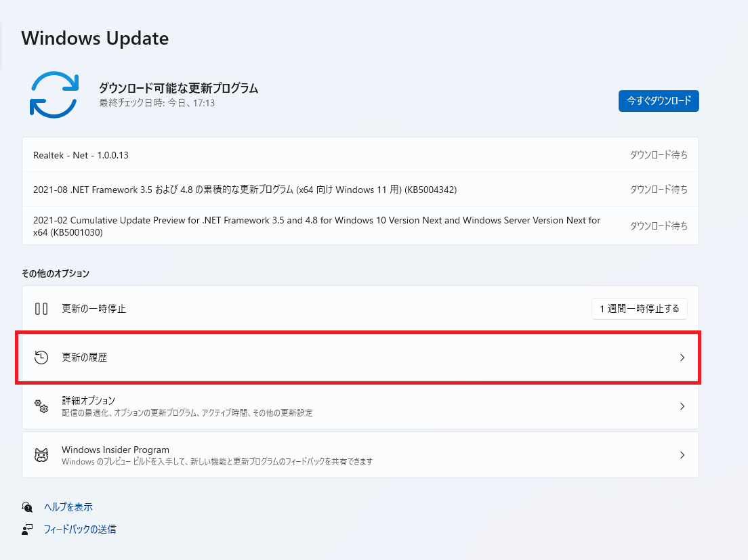The image size is (748, 560).
Task: Click the help chat icon beside ヘルプを表示
Action: click(x=27, y=507)
